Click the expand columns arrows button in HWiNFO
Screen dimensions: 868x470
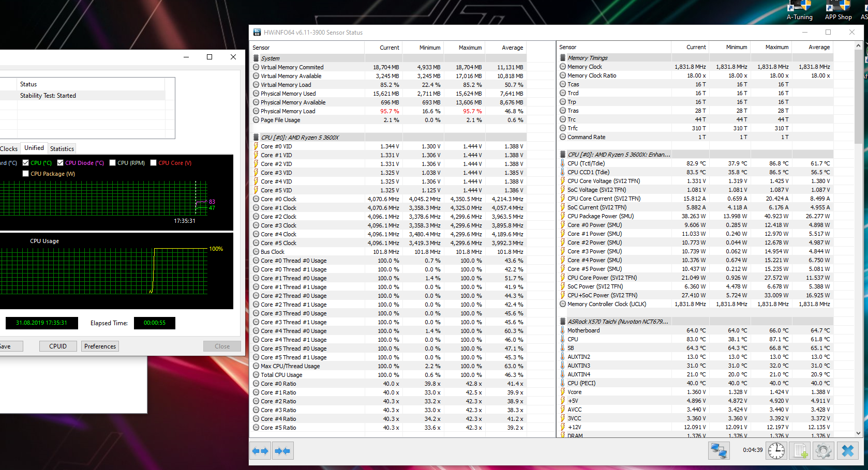point(260,451)
